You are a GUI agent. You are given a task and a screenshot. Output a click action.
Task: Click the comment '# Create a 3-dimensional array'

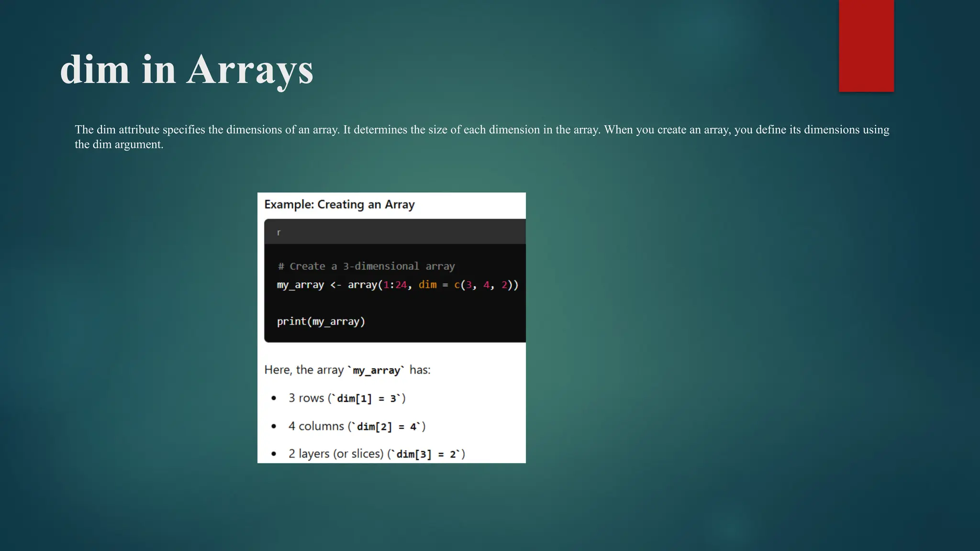366,266
